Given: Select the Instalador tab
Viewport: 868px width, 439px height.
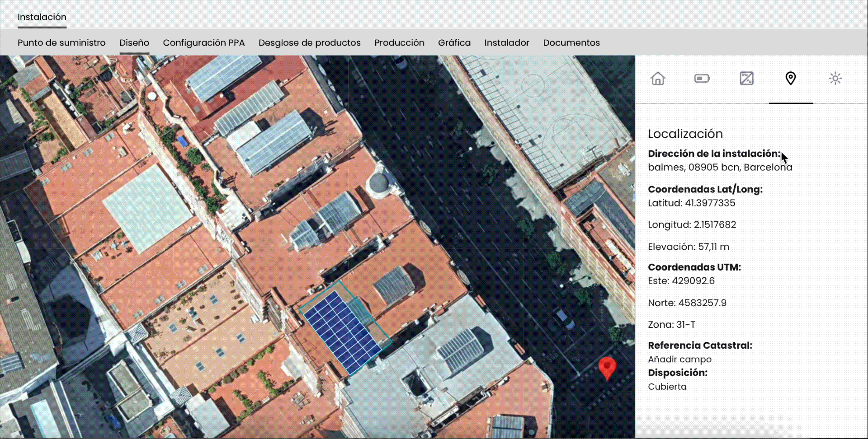Looking at the screenshot, I should (506, 43).
